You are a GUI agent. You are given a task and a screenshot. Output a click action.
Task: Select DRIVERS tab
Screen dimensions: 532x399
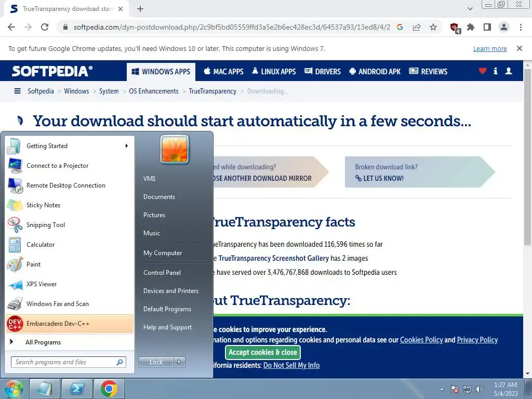point(323,72)
